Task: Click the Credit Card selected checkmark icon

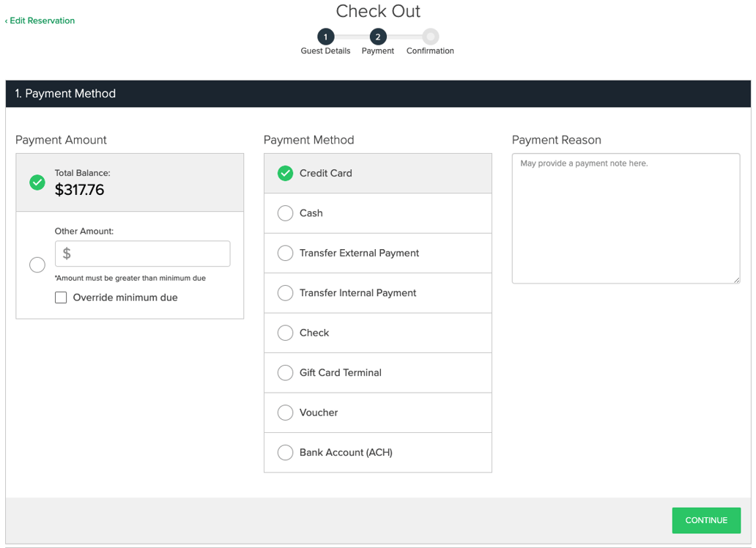Action: coord(285,174)
